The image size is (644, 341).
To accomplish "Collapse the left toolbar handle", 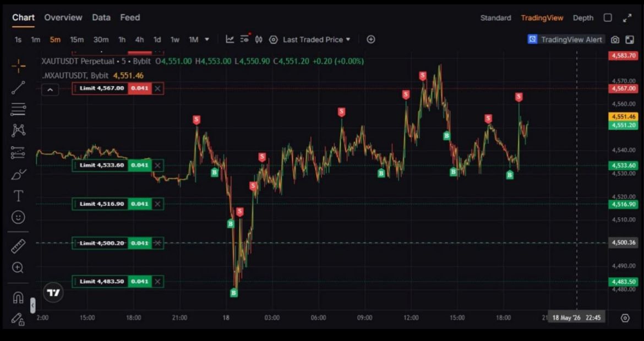I will click(x=32, y=306).
